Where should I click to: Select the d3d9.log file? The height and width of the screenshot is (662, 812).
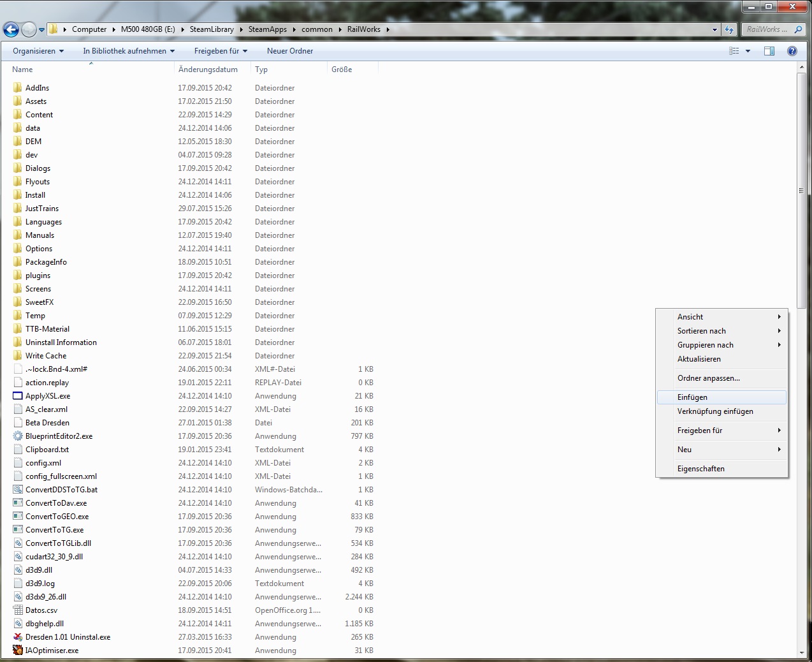[x=40, y=584]
